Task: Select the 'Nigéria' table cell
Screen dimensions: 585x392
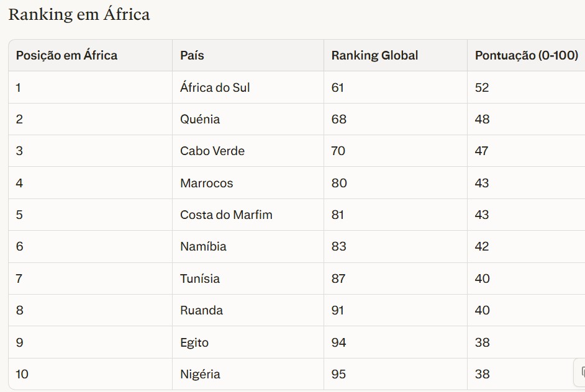Action: point(200,374)
